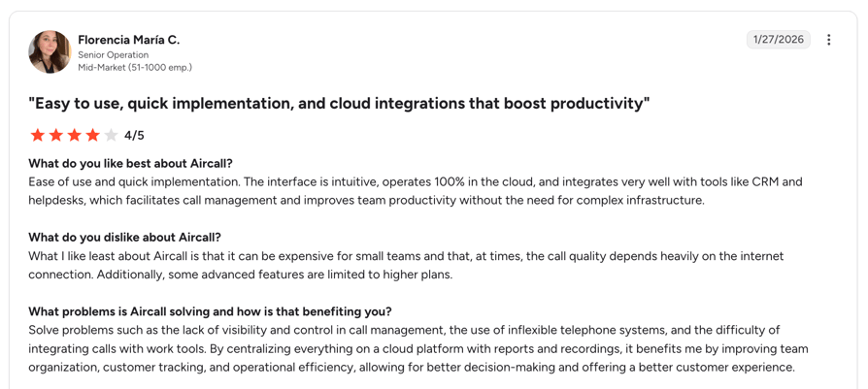The width and height of the screenshot is (868, 389).
Task: Click the Senior Operation job title
Action: pos(114,54)
